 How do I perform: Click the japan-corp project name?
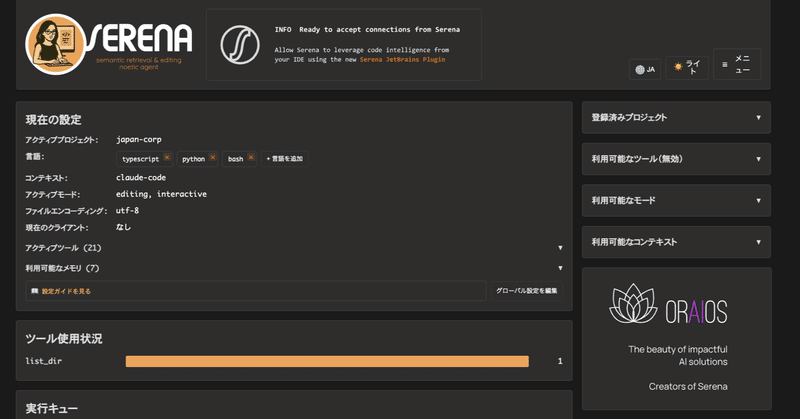139,140
